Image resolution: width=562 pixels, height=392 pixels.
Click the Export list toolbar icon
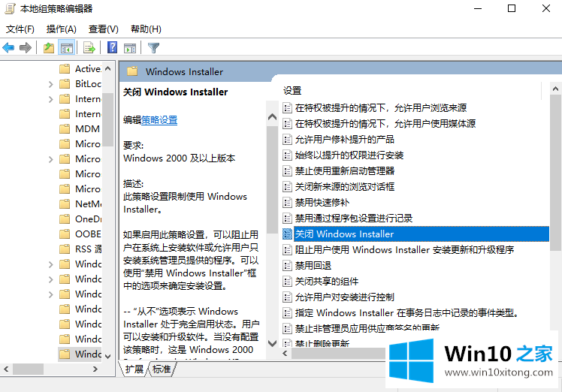89,47
